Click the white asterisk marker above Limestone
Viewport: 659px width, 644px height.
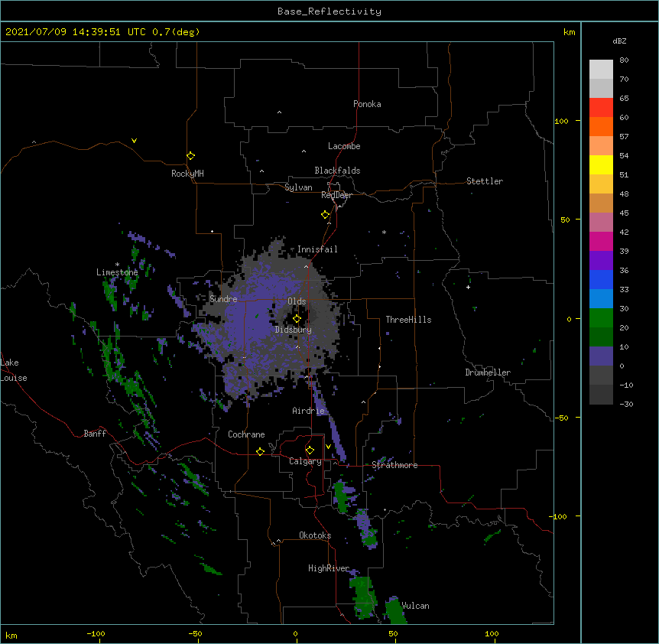tap(117, 265)
